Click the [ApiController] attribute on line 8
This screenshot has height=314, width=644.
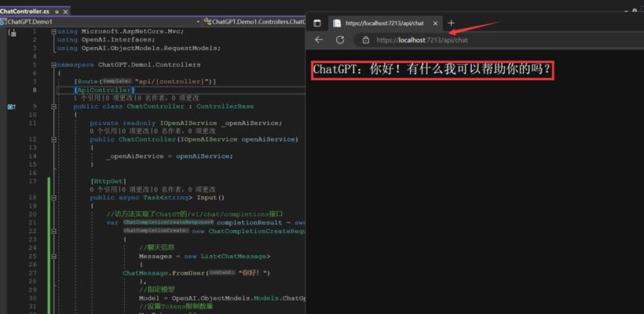coord(104,90)
